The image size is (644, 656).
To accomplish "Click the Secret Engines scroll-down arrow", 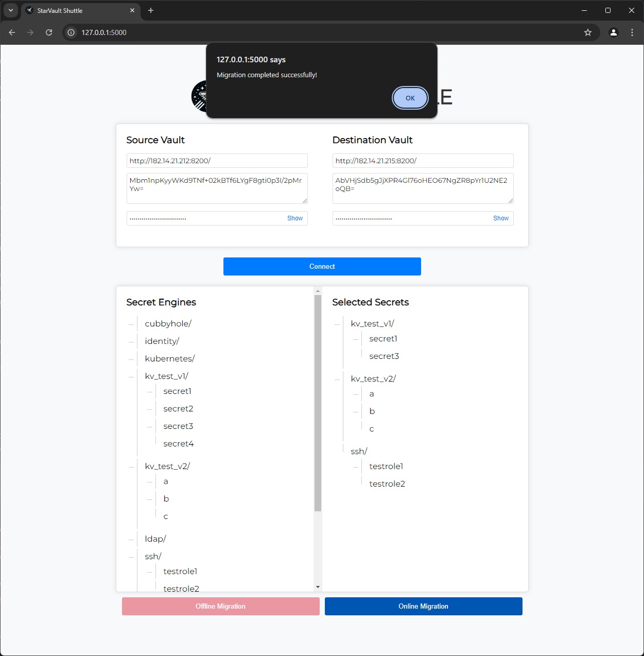I will tap(318, 587).
